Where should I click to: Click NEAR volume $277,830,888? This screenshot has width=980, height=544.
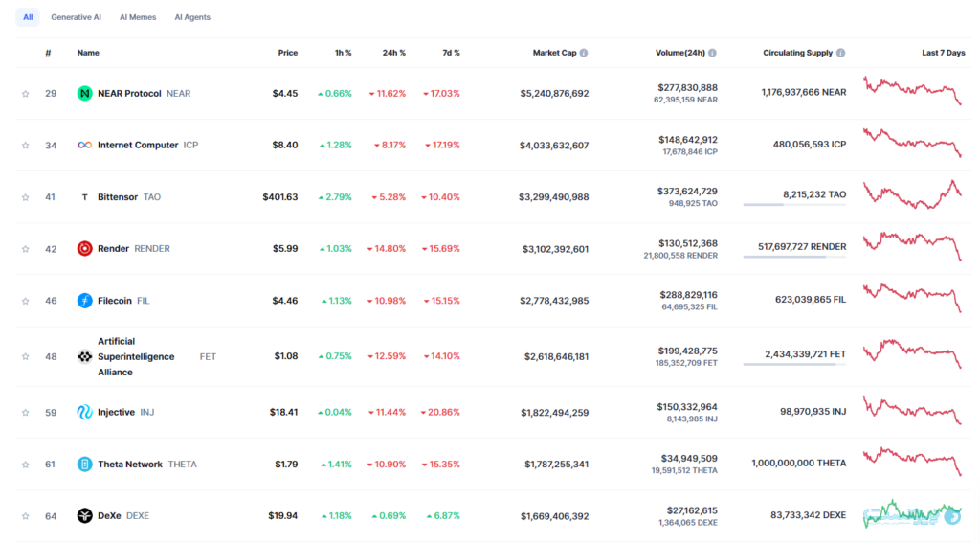click(x=687, y=87)
